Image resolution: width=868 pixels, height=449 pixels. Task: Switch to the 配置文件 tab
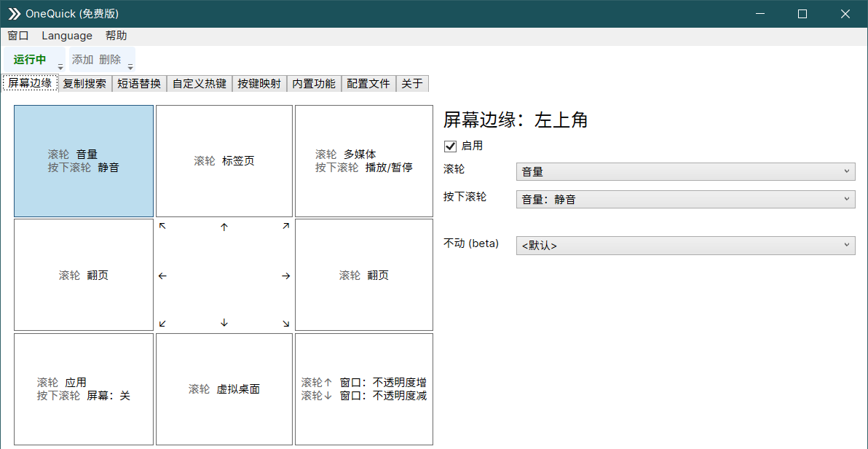(x=368, y=83)
